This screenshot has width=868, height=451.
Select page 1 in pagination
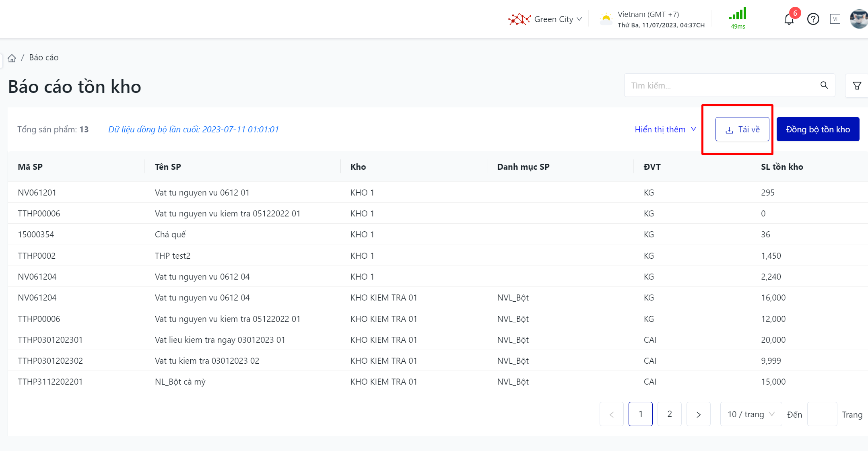pos(640,414)
